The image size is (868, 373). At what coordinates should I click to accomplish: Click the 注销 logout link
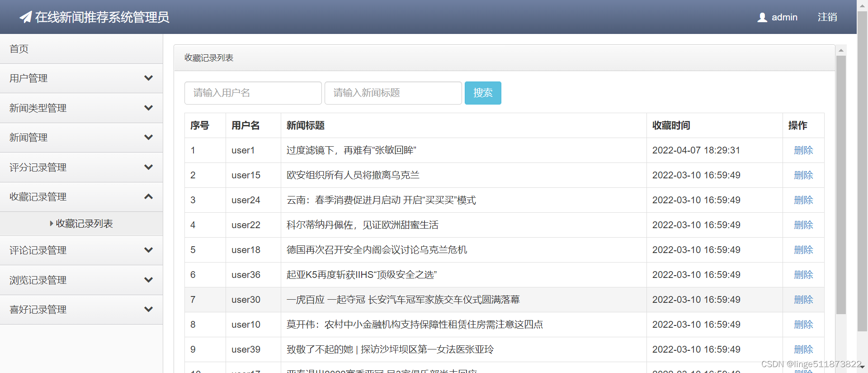[827, 17]
